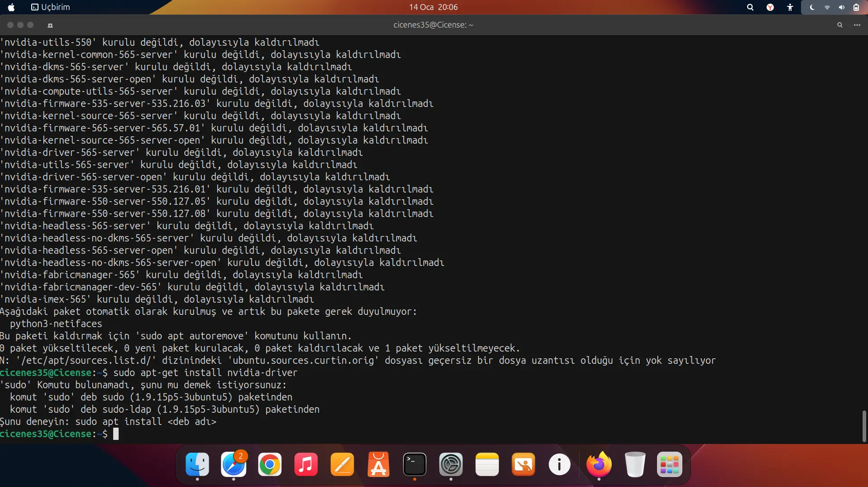Click the Apple logo in top bar
Viewport: 868px width, 487px height.
coord(11,7)
